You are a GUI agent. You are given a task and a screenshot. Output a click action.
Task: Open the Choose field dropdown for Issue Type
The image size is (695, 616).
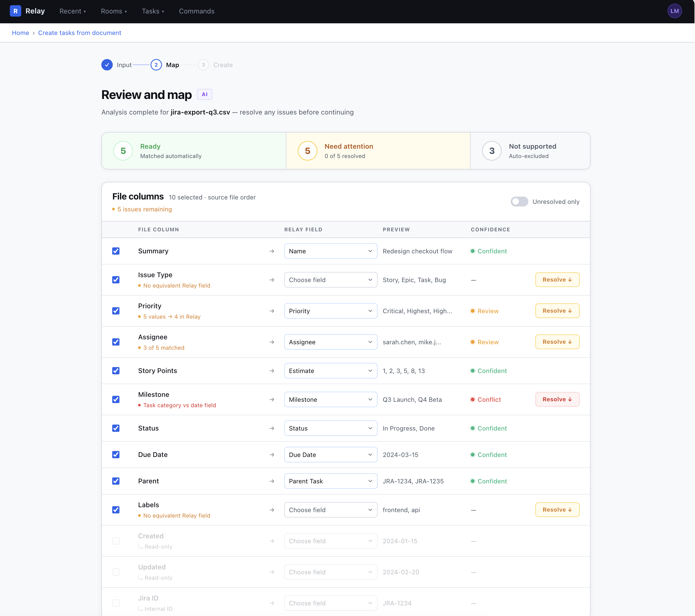pyautogui.click(x=330, y=280)
